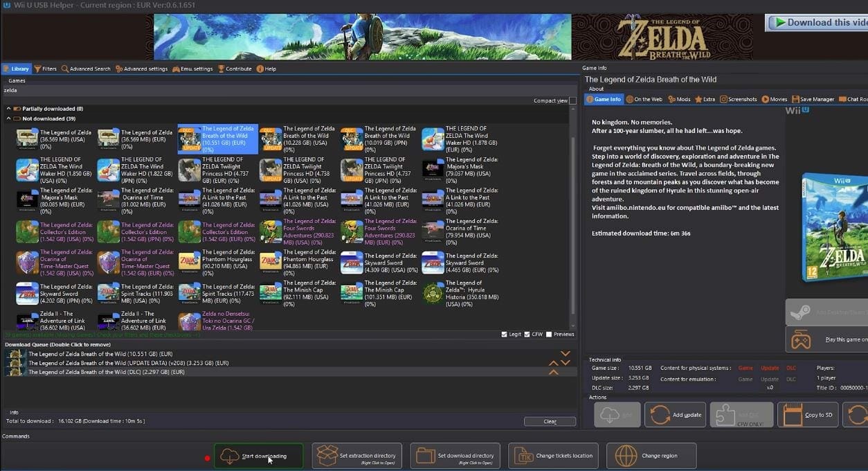Open the Help menu item

click(266, 69)
